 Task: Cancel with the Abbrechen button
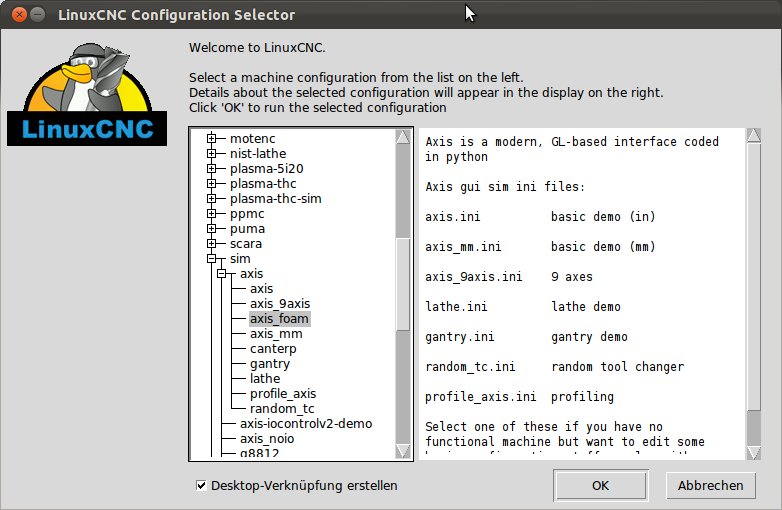pos(711,485)
